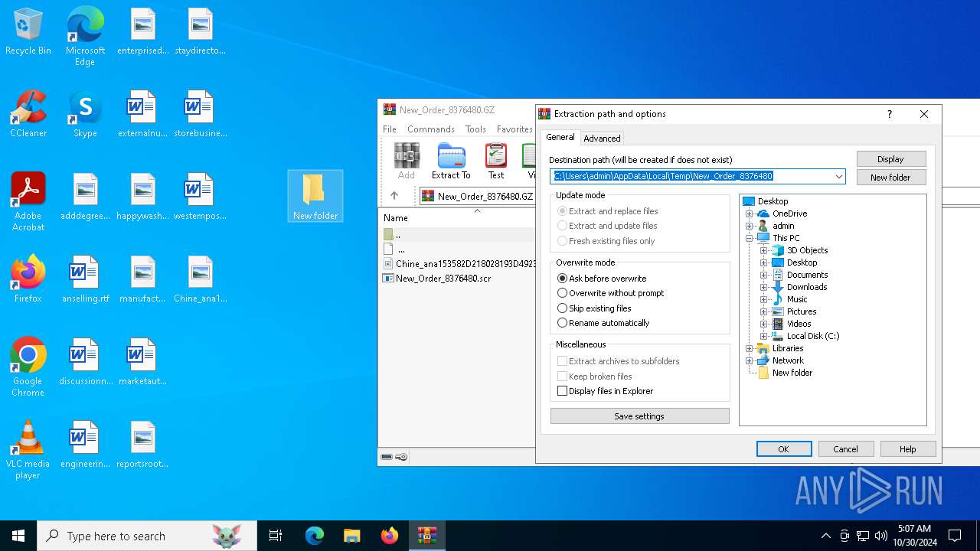Expand the 3D Objects tree node
Screen dimensions: 980x551
[763, 250]
